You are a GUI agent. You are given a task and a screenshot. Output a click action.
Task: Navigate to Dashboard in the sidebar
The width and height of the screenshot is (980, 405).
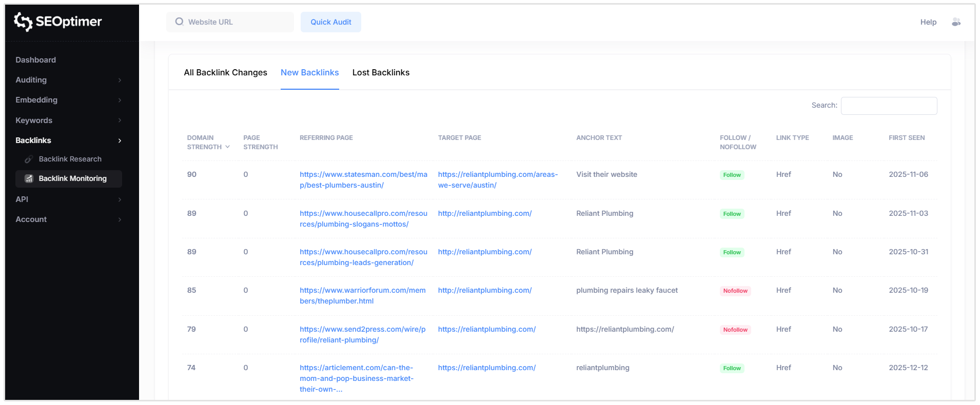tap(35, 60)
